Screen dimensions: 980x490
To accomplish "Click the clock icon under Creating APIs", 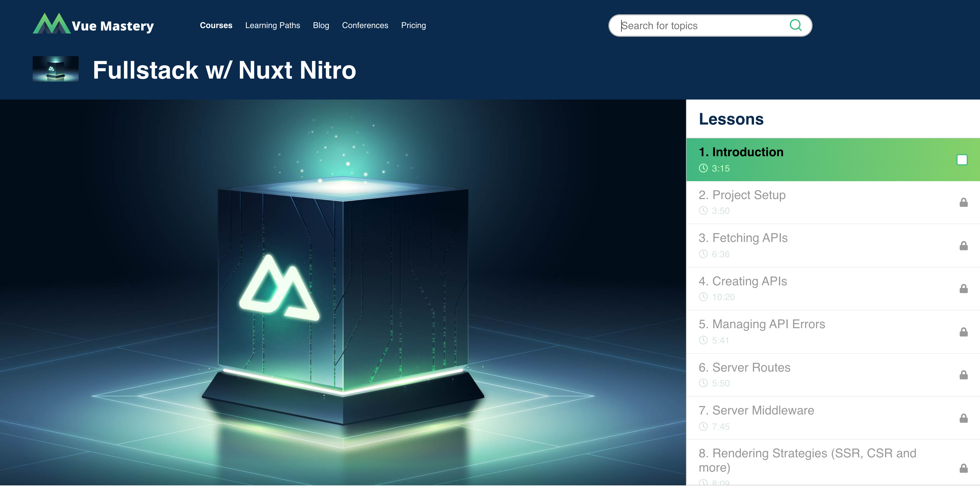I will [x=703, y=297].
